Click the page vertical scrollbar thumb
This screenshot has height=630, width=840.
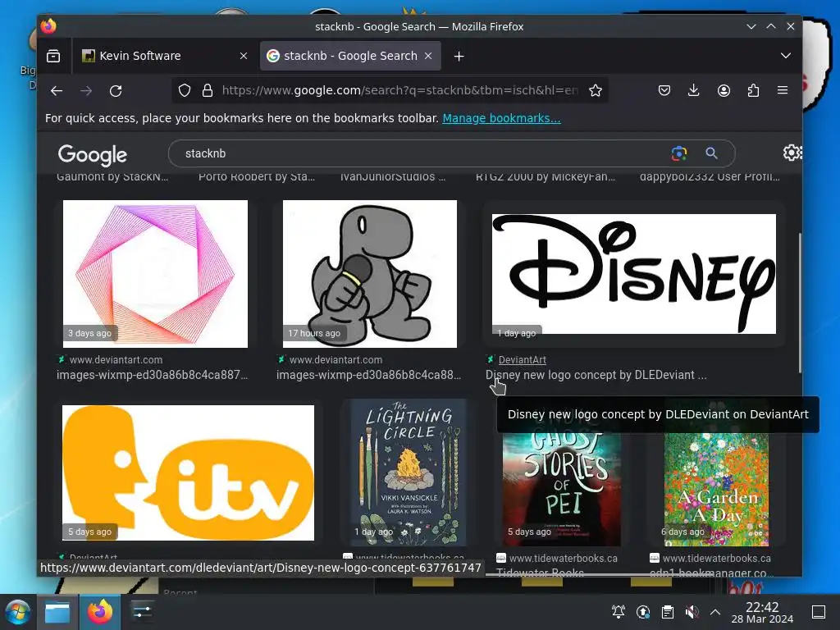(800, 303)
